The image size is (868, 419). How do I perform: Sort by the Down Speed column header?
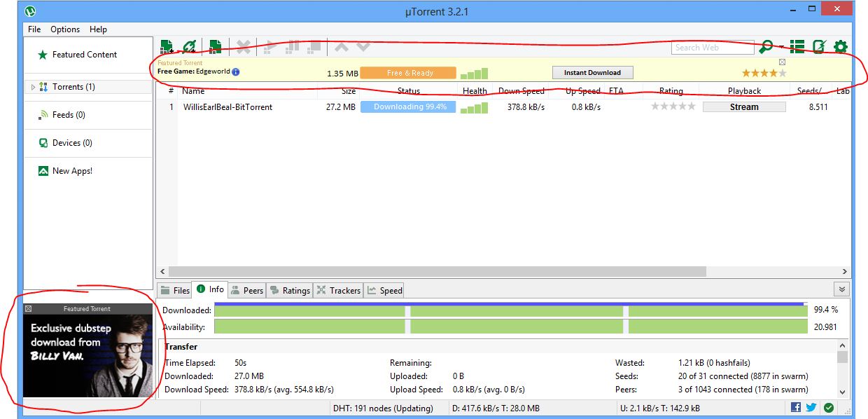[x=521, y=91]
